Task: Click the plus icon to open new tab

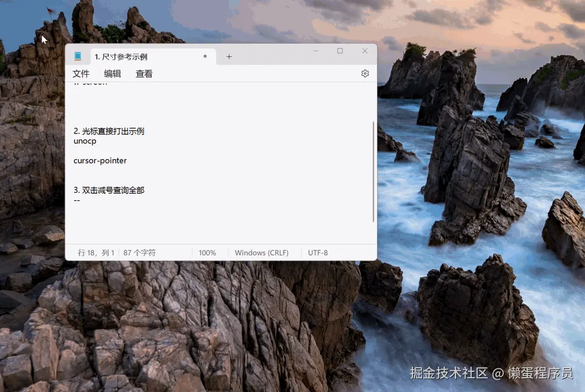Action: (229, 56)
